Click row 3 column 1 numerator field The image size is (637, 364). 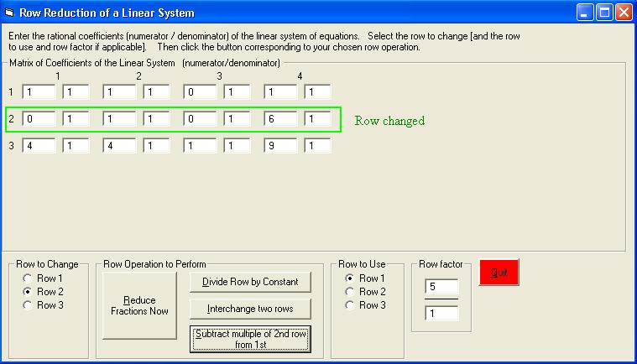[x=39, y=146]
